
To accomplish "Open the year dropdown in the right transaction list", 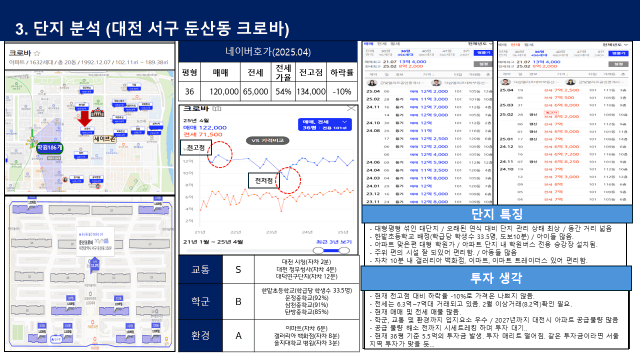I will (x=615, y=44).
